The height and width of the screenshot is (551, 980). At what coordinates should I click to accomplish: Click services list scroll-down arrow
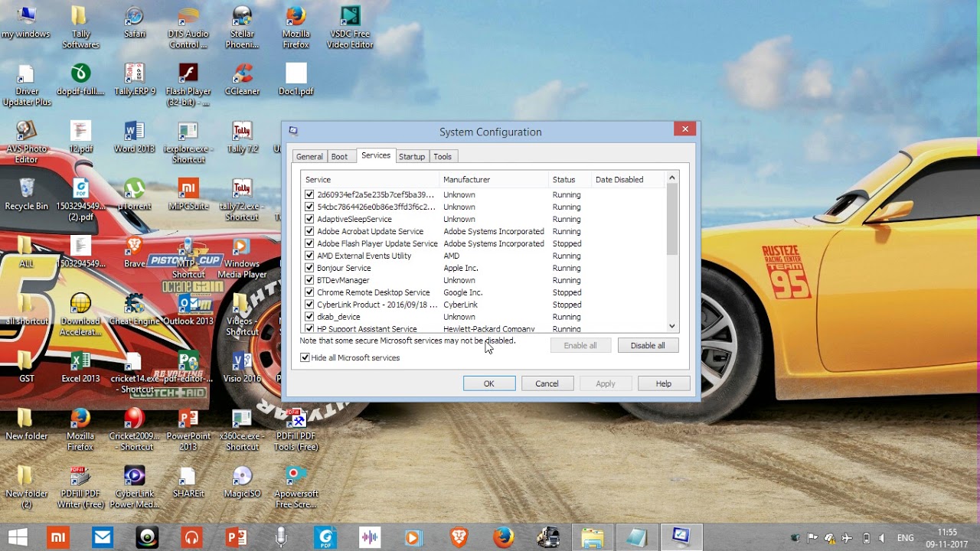click(x=672, y=326)
